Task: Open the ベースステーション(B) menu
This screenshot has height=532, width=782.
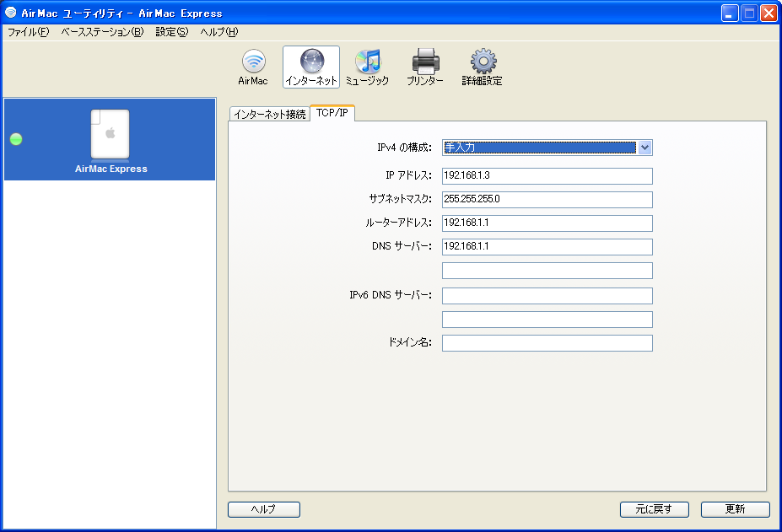Action: point(102,32)
